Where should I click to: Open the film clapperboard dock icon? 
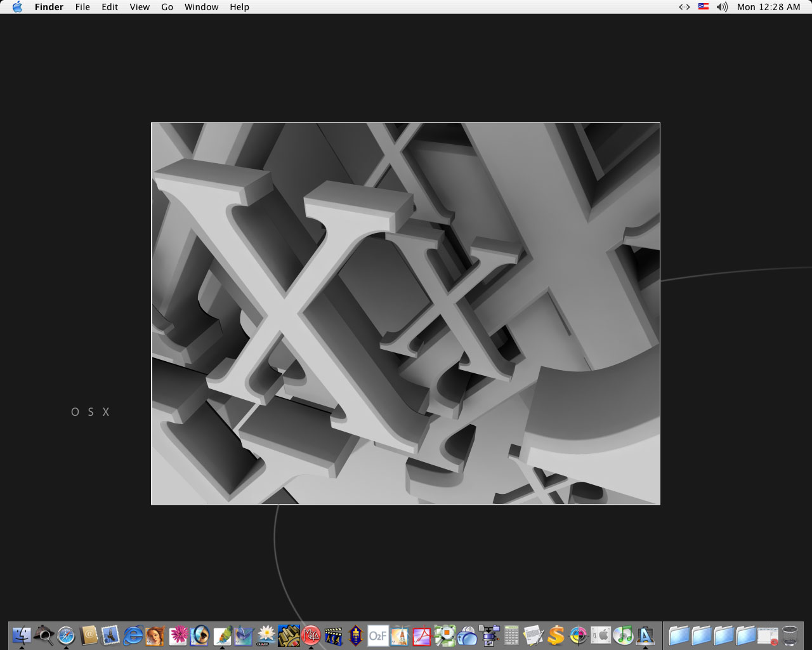(333, 635)
